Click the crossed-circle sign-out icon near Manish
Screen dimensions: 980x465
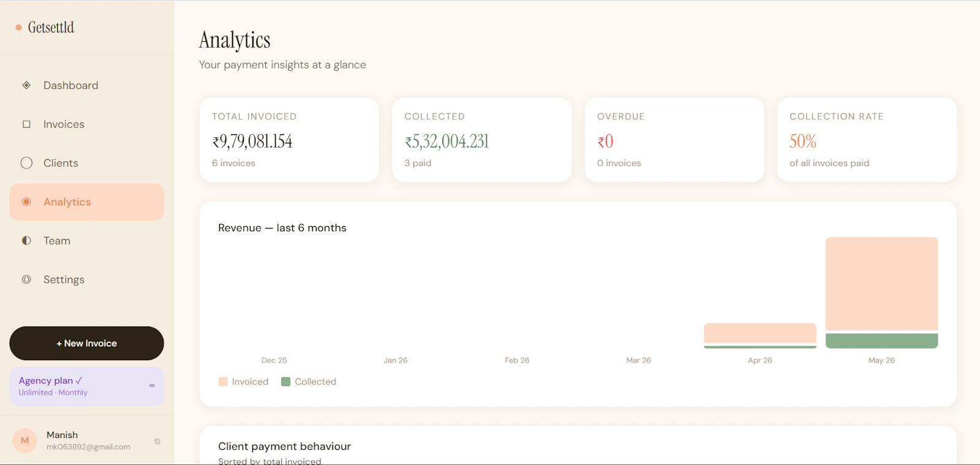(157, 441)
